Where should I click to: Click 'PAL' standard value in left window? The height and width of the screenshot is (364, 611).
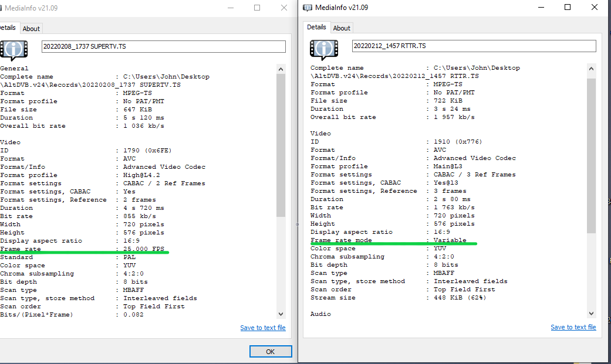point(129,257)
